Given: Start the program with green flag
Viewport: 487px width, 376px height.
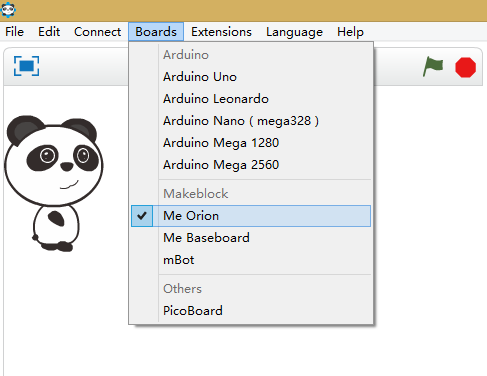Looking at the screenshot, I should point(433,66).
